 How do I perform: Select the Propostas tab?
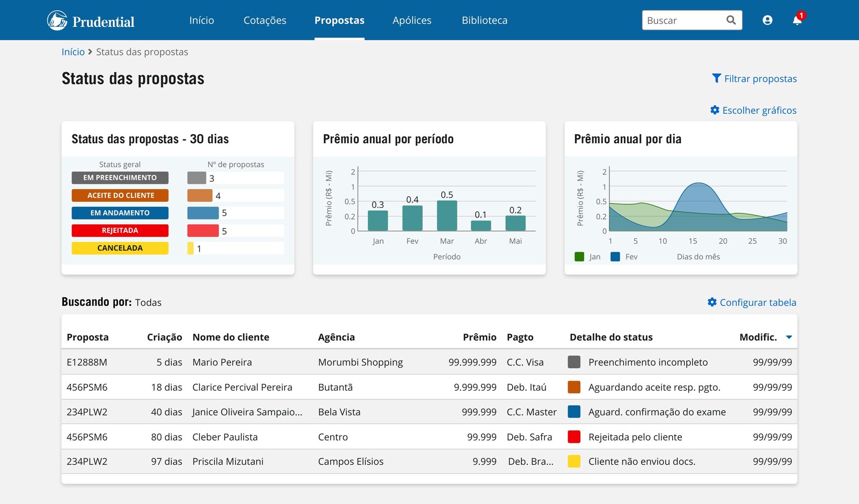pos(339,20)
